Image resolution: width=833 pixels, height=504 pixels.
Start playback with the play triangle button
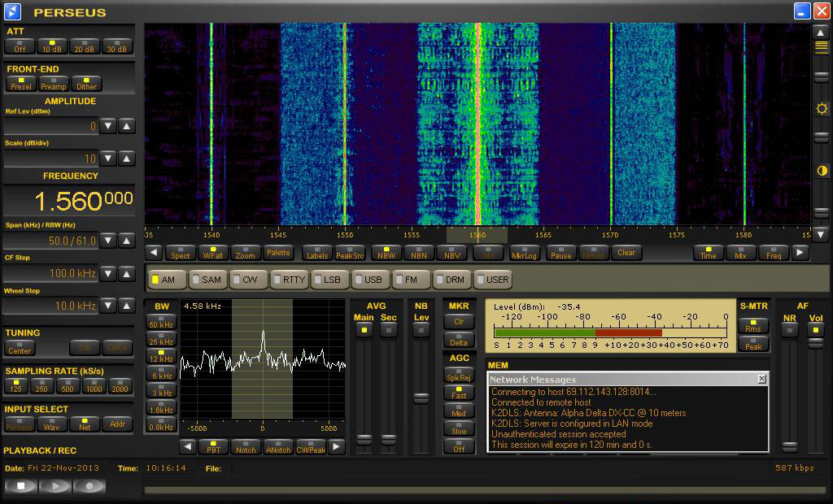click(x=55, y=486)
